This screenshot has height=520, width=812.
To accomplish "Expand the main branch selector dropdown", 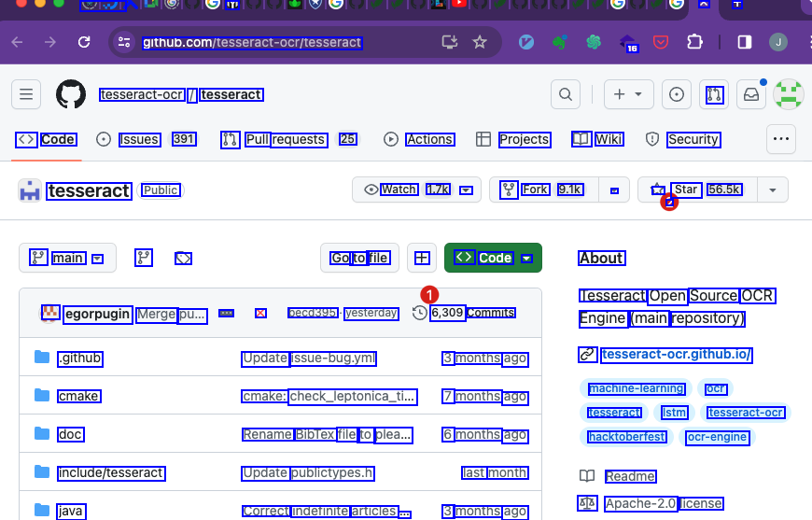I will [x=67, y=258].
